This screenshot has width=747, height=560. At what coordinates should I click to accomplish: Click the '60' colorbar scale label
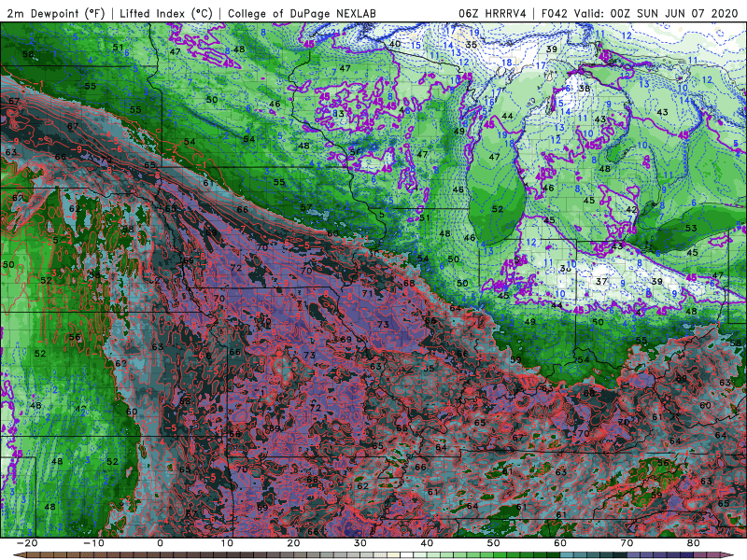[560, 543]
